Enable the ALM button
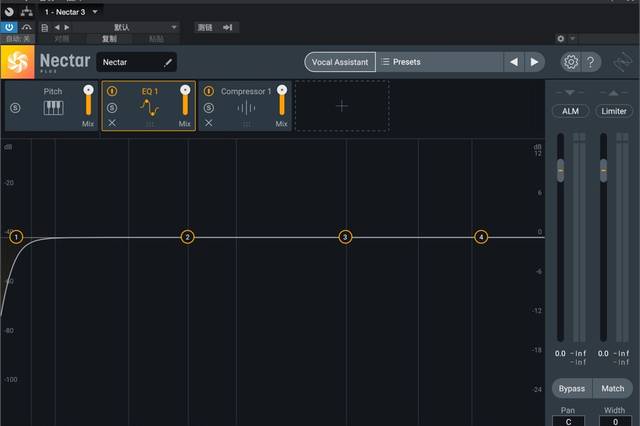Screen dimensions: 640x426 (570, 111)
